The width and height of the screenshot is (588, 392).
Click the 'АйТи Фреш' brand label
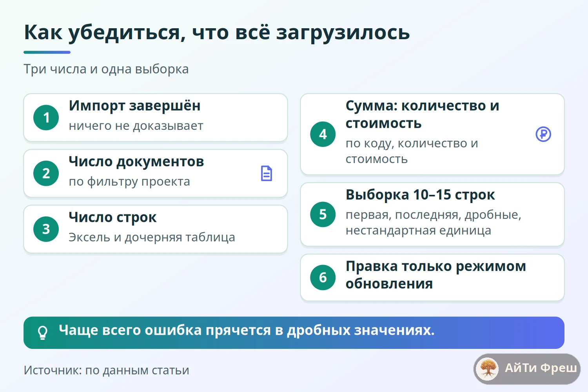541,368
